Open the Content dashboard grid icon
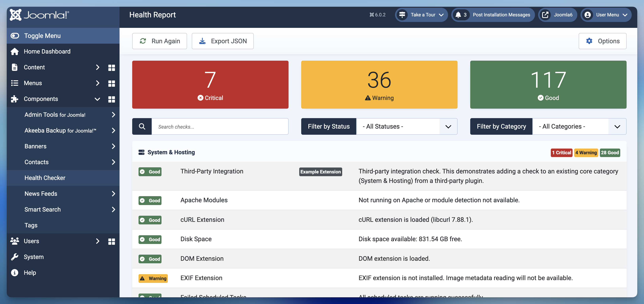The height and width of the screenshot is (304, 644). coord(111,67)
